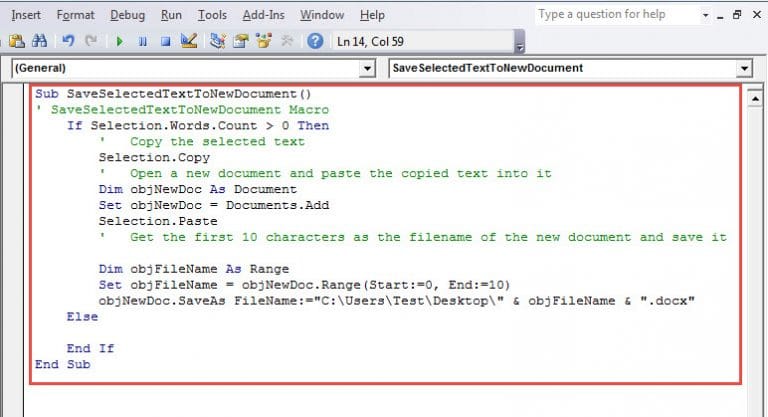The width and height of the screenshot is (768, 417).
Task: Open the Object Browser icon
Action: coord(265,41)
